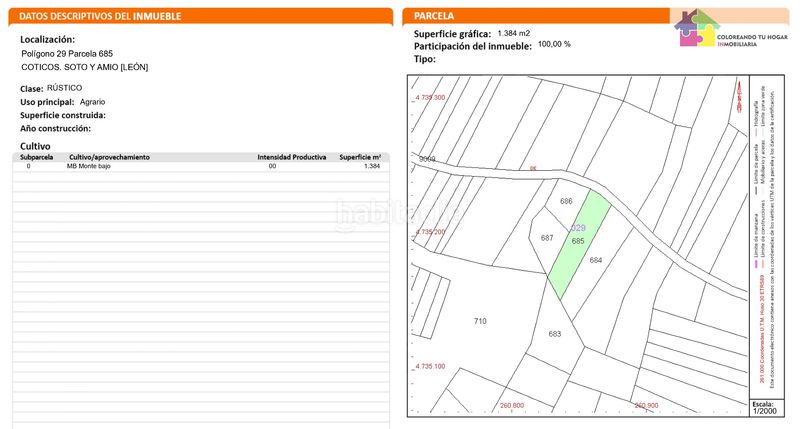
Task: Click the 'DATOS DESCRIPTIVOS DEL INMUEBLE' header
Action: [100, 16]
